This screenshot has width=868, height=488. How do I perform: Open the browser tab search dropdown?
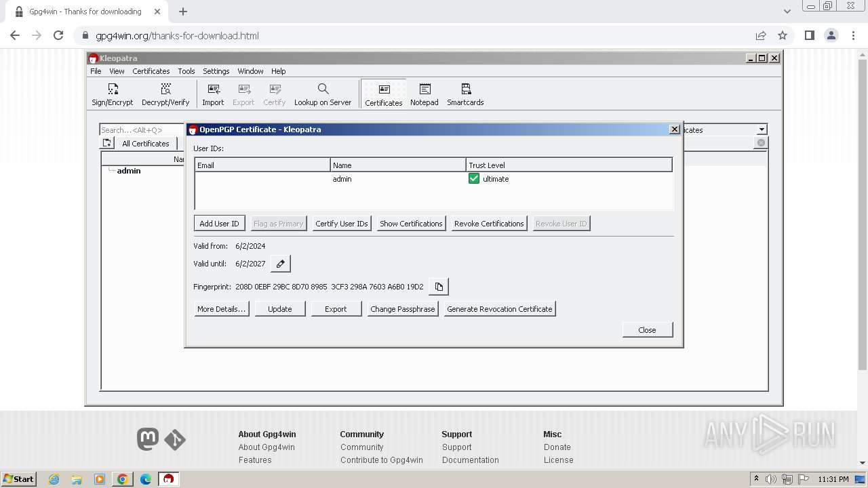(x=787, y=12)
